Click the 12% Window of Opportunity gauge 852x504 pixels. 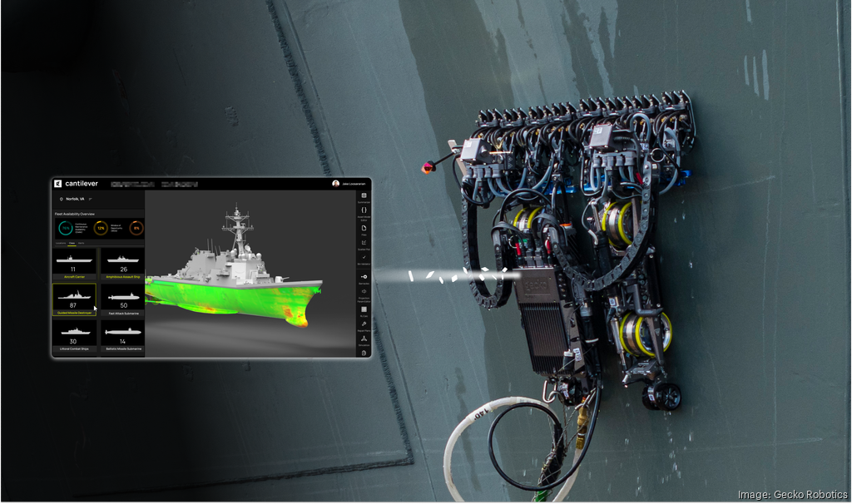click(x=100, y=228)
